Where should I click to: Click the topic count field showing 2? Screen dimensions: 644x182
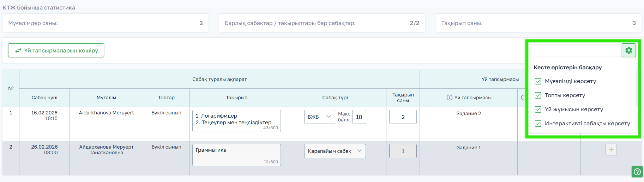tap(403, 117)
